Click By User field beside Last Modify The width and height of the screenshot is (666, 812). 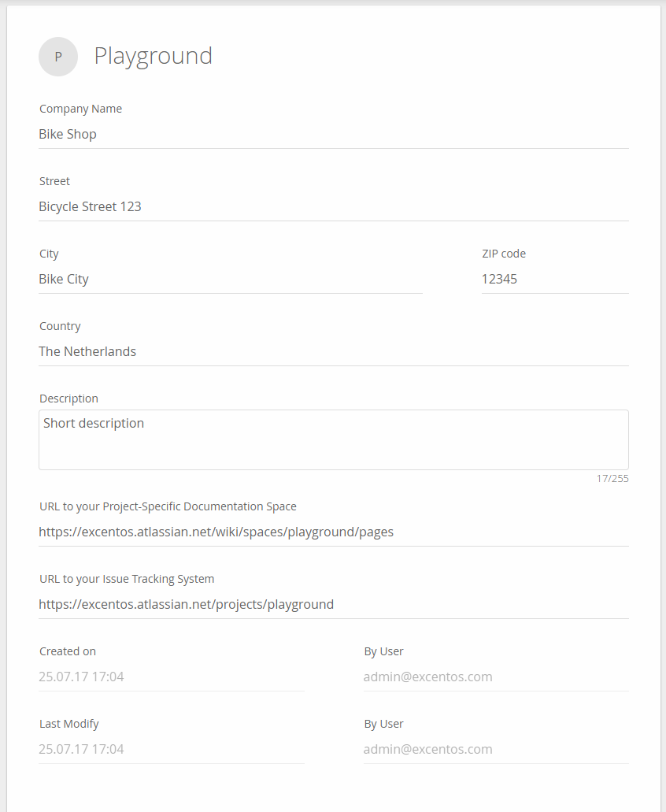[496, 750]
